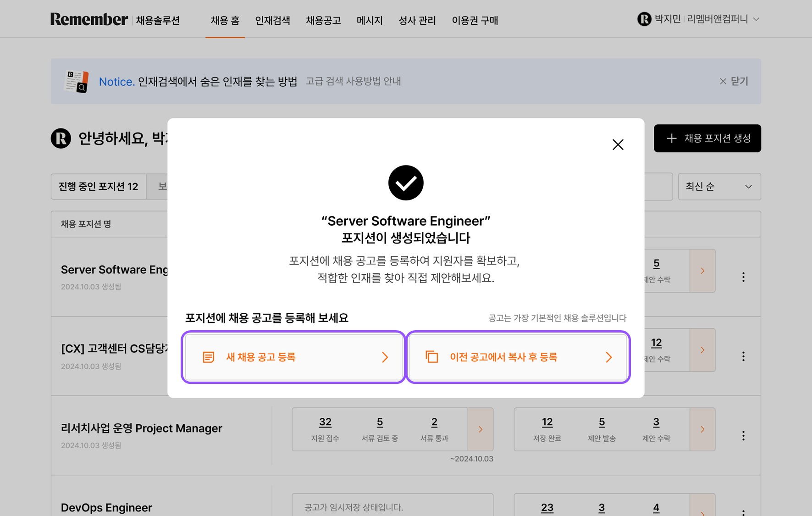Viewport: 812px width, 516px height.
Task: Go to the 인재검색 menu
Action: (272, 20)
